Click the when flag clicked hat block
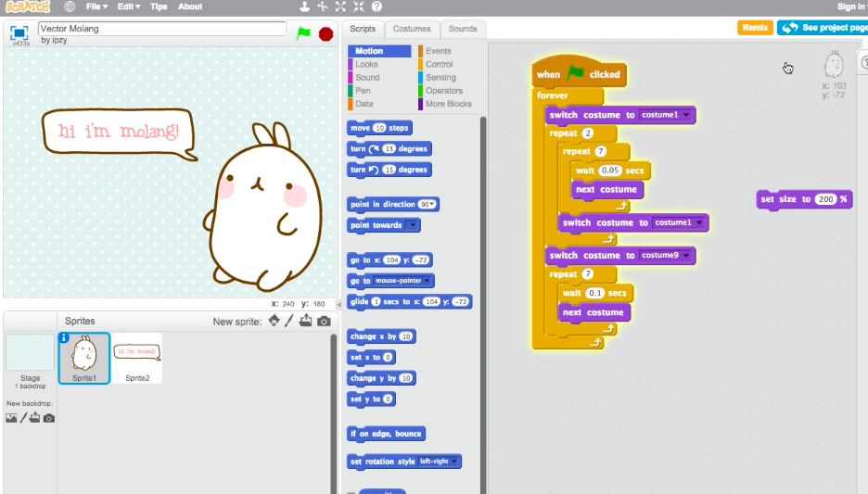The width and height of the screenshot is (868, 494). (579, 72)
